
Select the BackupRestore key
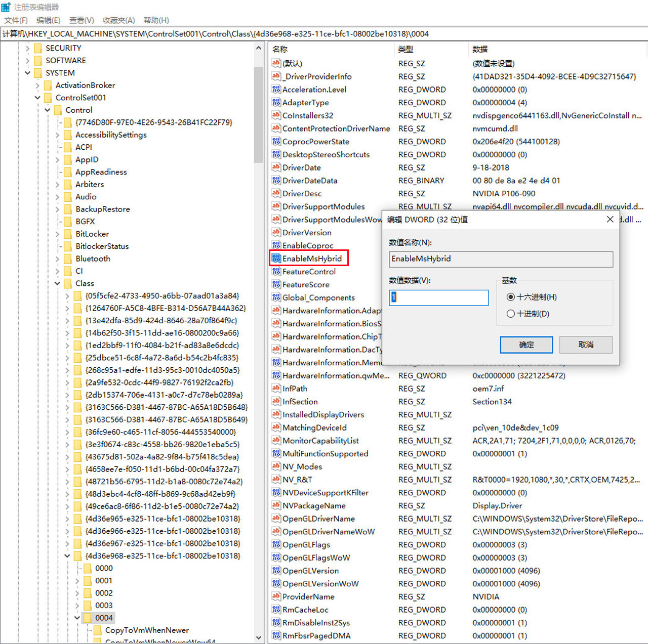pos(103,209)
